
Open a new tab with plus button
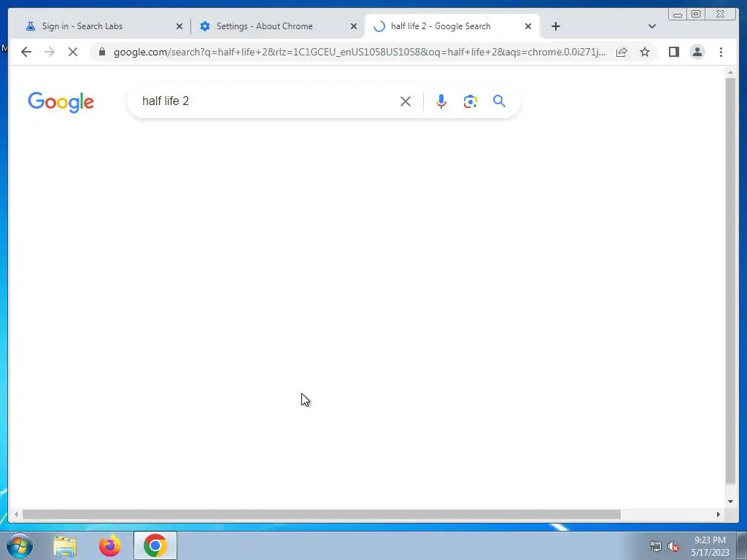click(555, 26)
